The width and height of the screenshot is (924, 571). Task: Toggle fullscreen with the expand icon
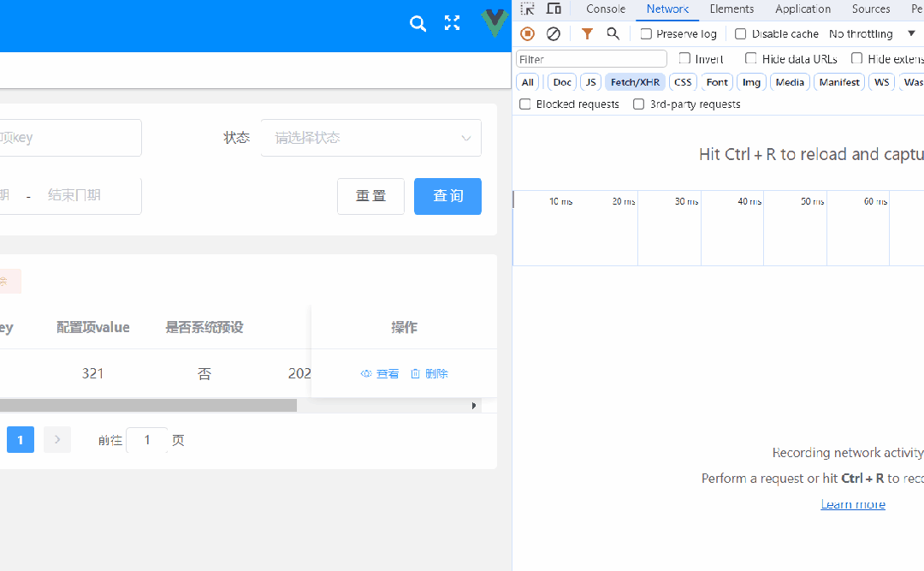click(x=453, y=23)
